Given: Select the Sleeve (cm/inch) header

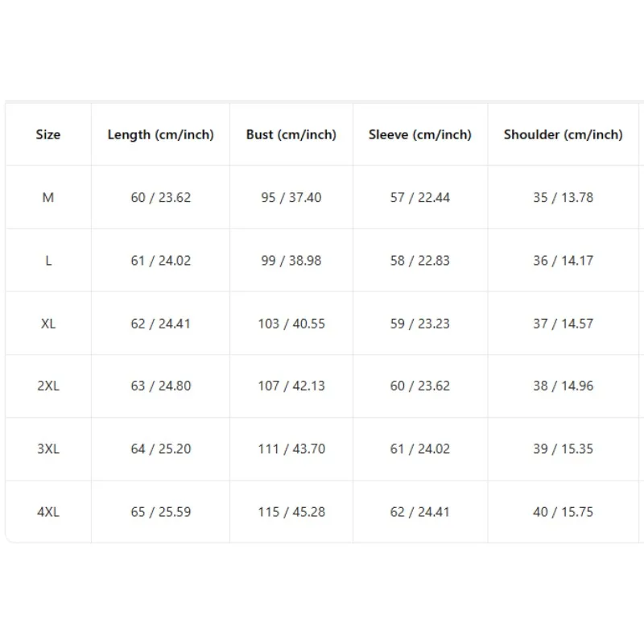Looking at the screenshot, I should [419, 134].
